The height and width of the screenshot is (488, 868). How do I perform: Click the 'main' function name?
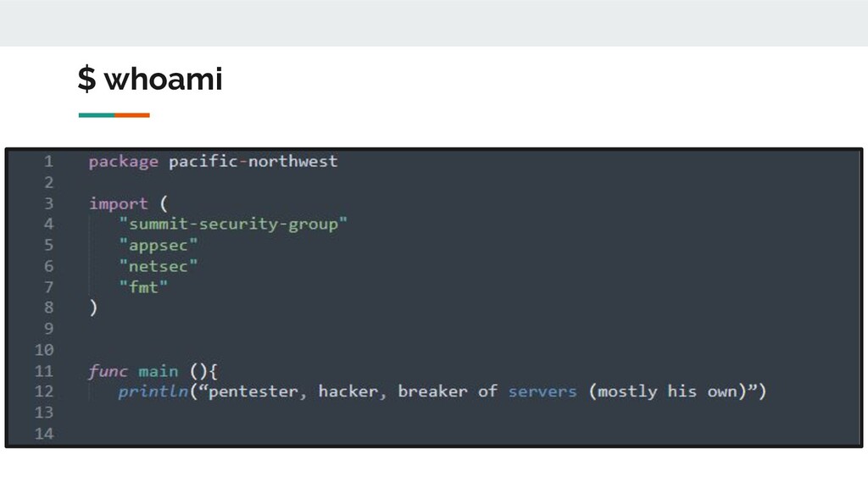click(159, 371)
